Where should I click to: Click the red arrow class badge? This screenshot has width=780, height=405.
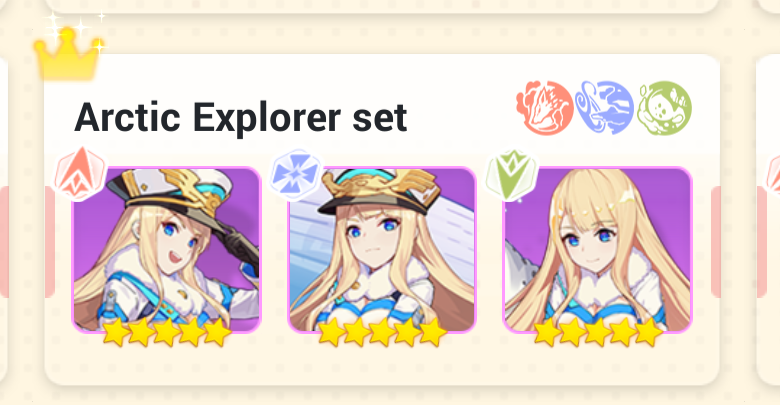pos(80,174)
